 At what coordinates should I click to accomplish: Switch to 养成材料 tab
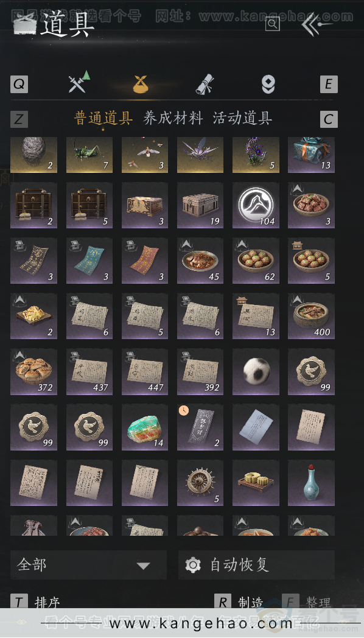(x=173, y=118)
